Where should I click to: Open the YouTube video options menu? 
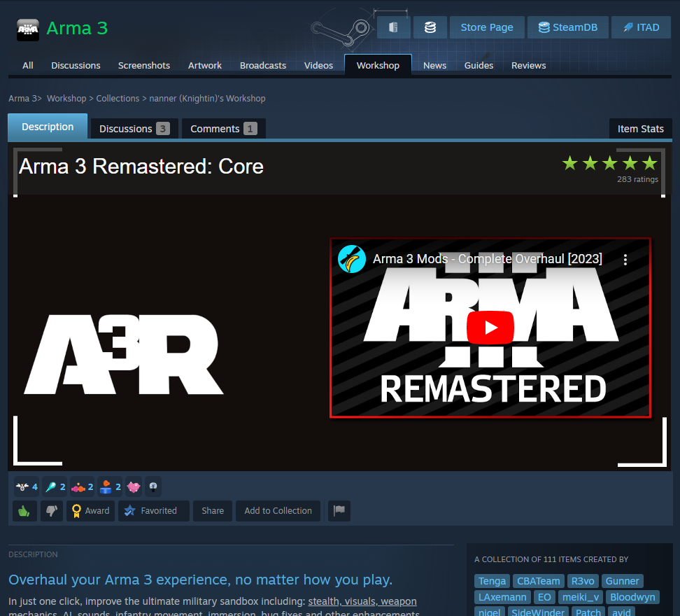coord(625,260)
